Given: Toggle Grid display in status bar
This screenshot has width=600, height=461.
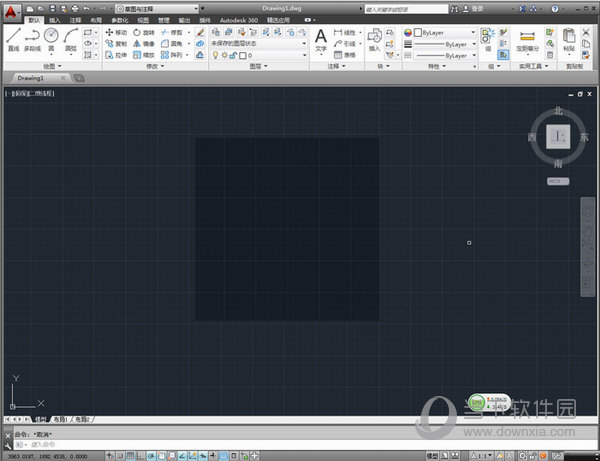Looking at the screenshot, I should pos(130,456).
